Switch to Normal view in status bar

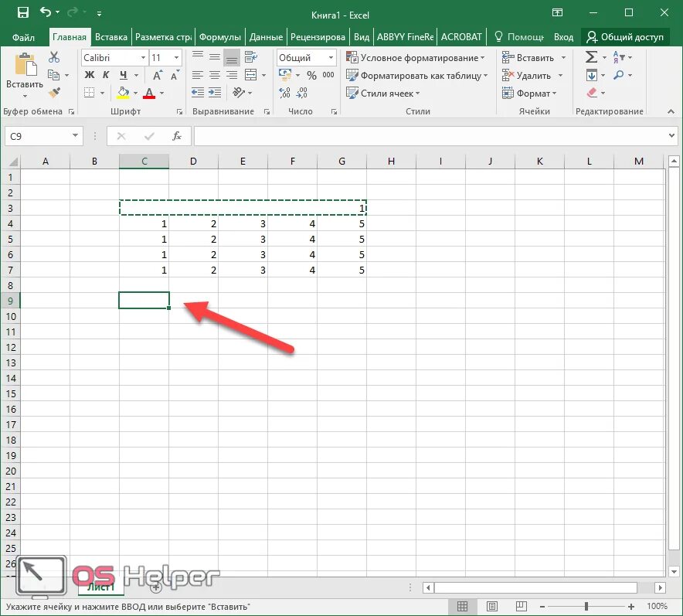coord(462,606)
